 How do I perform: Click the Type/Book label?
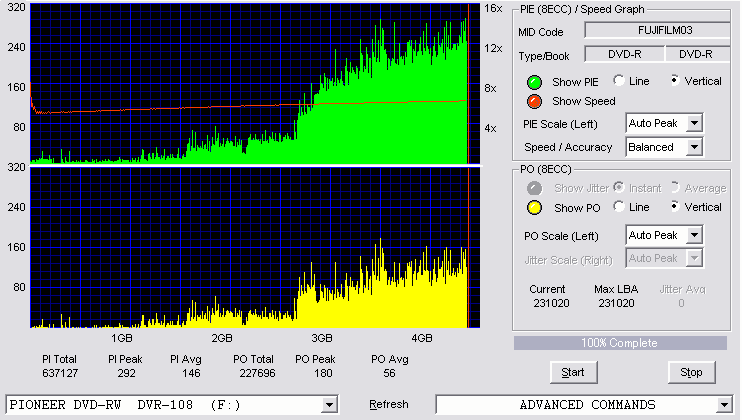coord(544,56)
